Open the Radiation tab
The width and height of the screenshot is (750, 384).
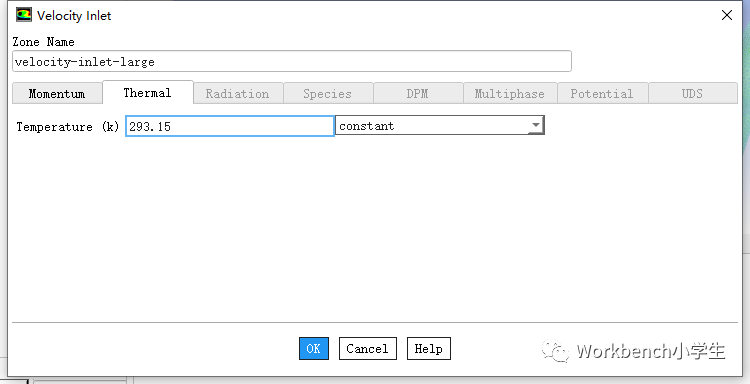[x=238, y=94]
